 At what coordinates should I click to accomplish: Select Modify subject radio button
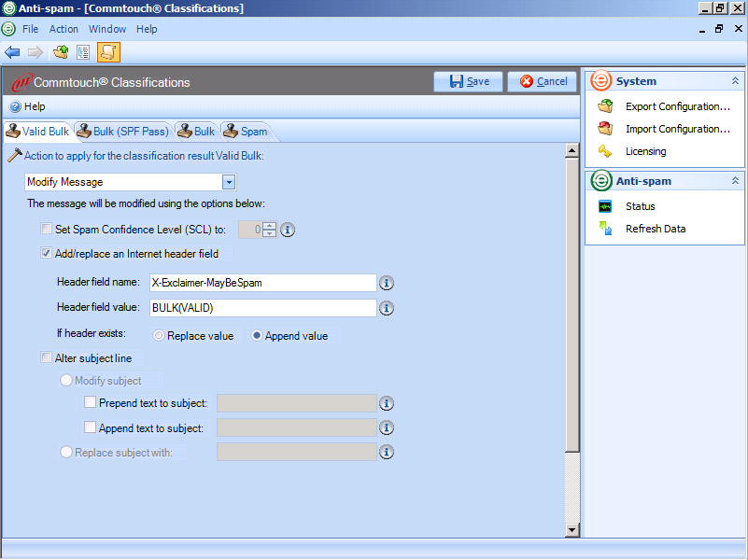click(65, 380)
